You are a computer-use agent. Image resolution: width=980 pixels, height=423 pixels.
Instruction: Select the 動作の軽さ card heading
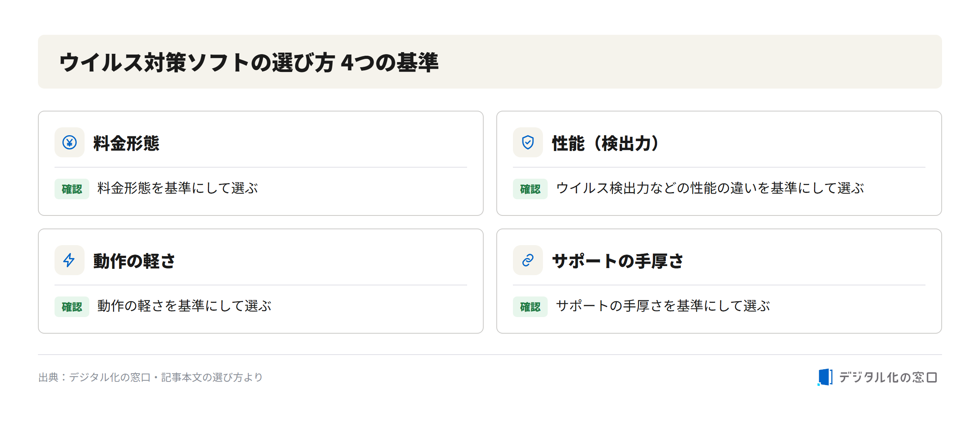click(x=134, y=261)
